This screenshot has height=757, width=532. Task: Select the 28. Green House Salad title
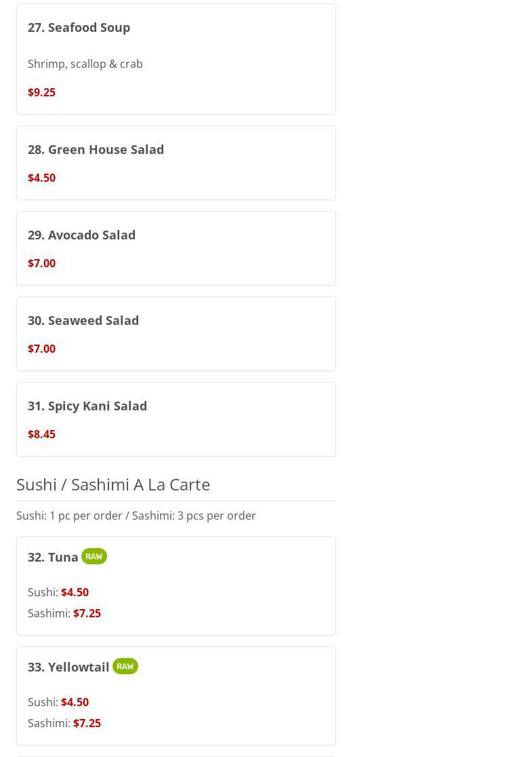[96, 149]
